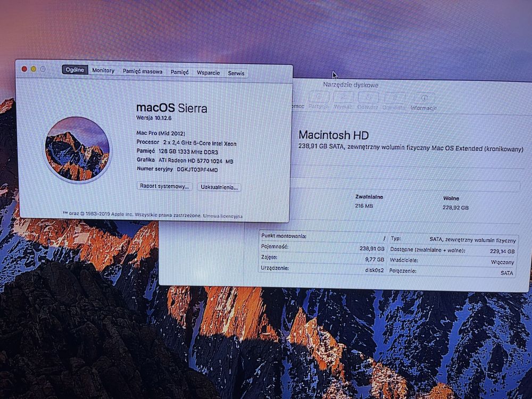Minimize the About This Mac window
Screen dimensions: 532x399
click(x=34, y=69)
